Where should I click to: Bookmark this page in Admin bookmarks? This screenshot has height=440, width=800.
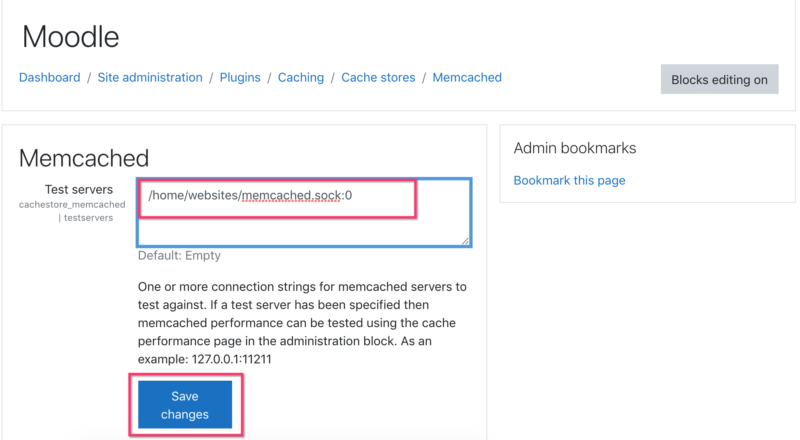[569, 181]
